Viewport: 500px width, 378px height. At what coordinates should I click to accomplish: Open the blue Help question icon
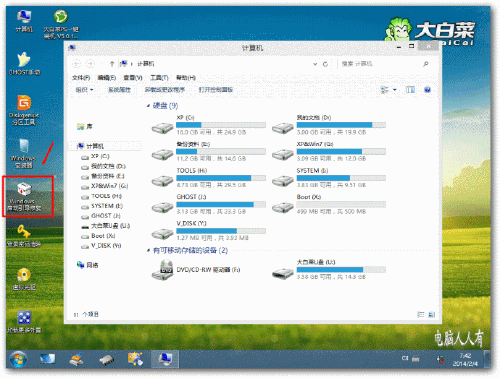coord(427,90)
